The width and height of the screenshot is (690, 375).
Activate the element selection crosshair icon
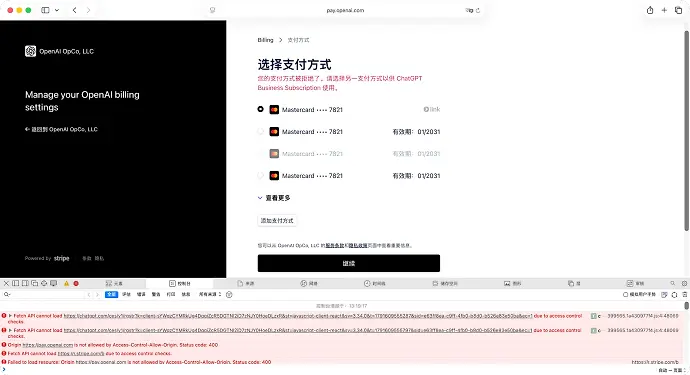pyautogui.click(x=44, y=283)
